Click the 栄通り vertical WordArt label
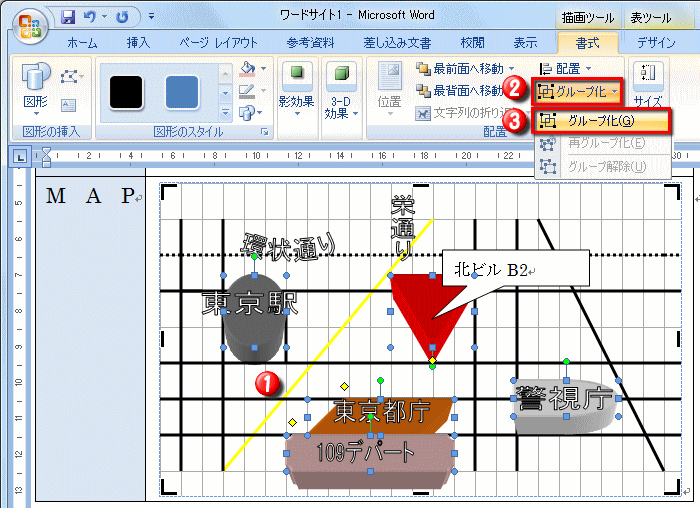Screen dimensions: 700x508 click(x=403, y=227)
